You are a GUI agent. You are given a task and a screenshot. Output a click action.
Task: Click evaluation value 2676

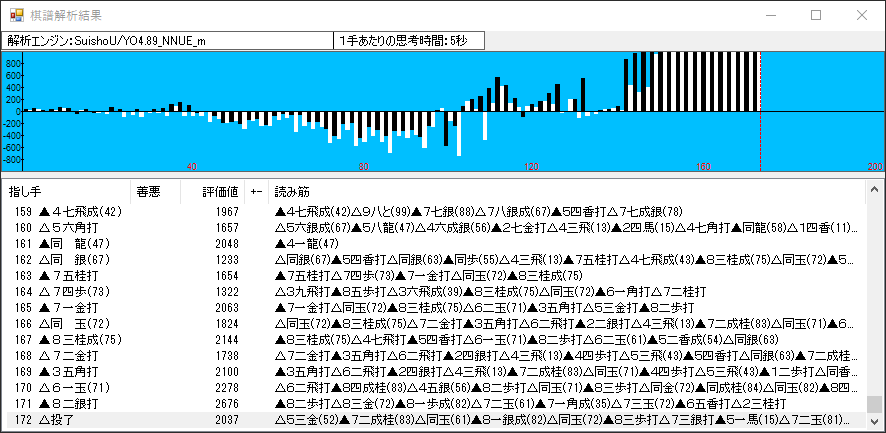pos(227,404)
